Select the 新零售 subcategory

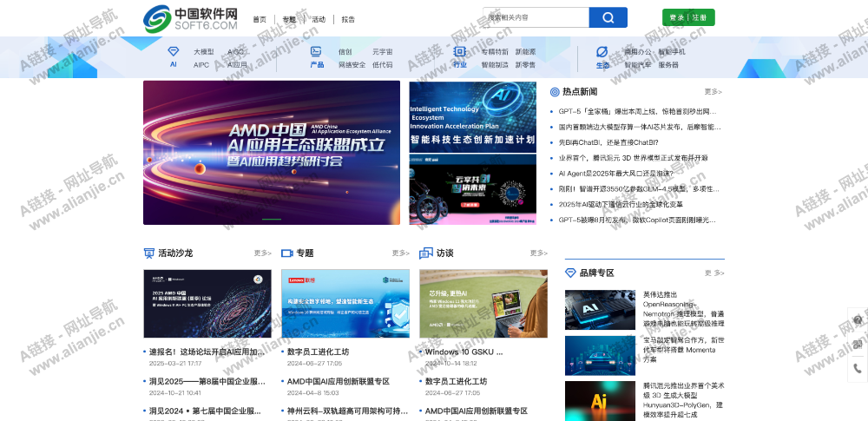[525, 65]
